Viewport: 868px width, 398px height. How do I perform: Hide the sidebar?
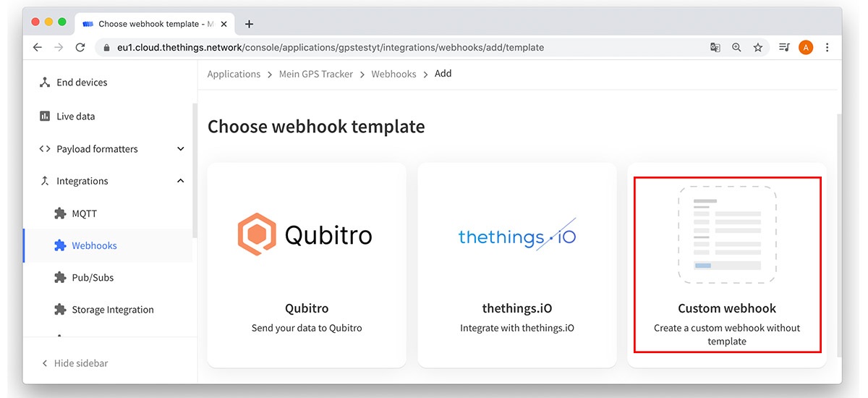tap(74, 363)
